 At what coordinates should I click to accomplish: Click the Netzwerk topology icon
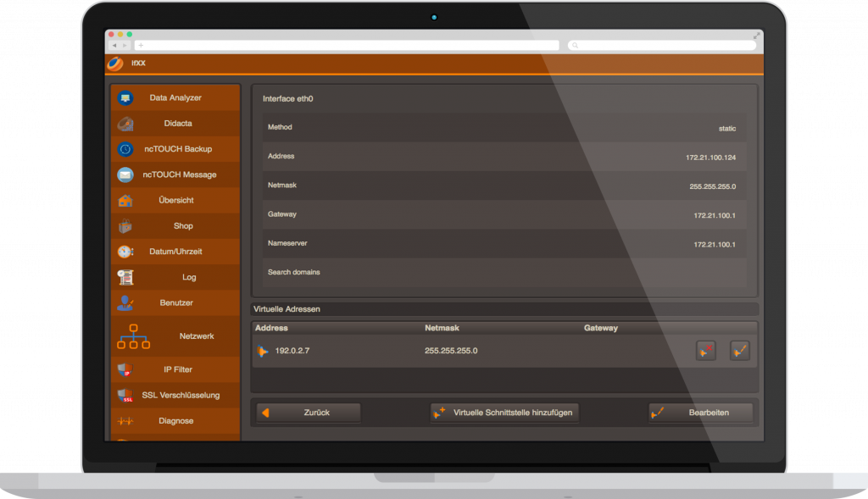pyautogui.click(x=133, y=336)
